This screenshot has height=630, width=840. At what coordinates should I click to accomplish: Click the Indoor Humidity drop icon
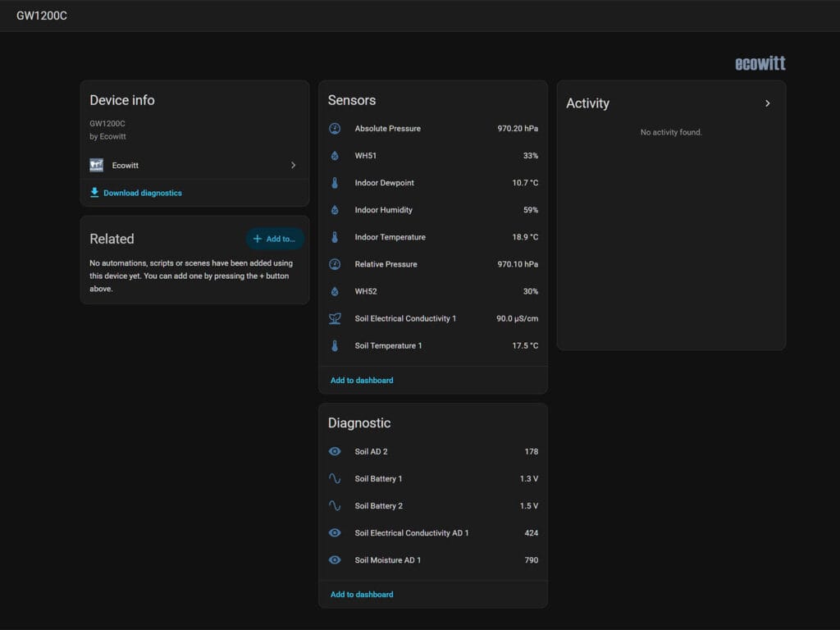click(335, 210)
